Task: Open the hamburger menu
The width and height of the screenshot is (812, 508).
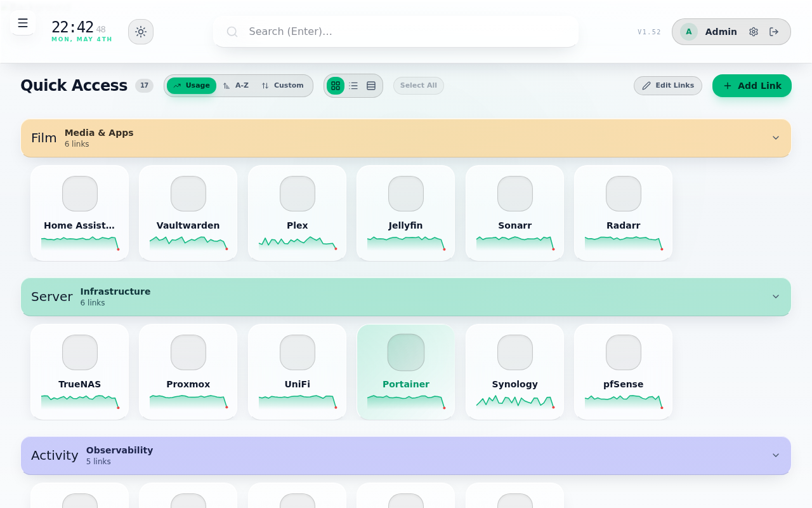Action: pos(23,23)
